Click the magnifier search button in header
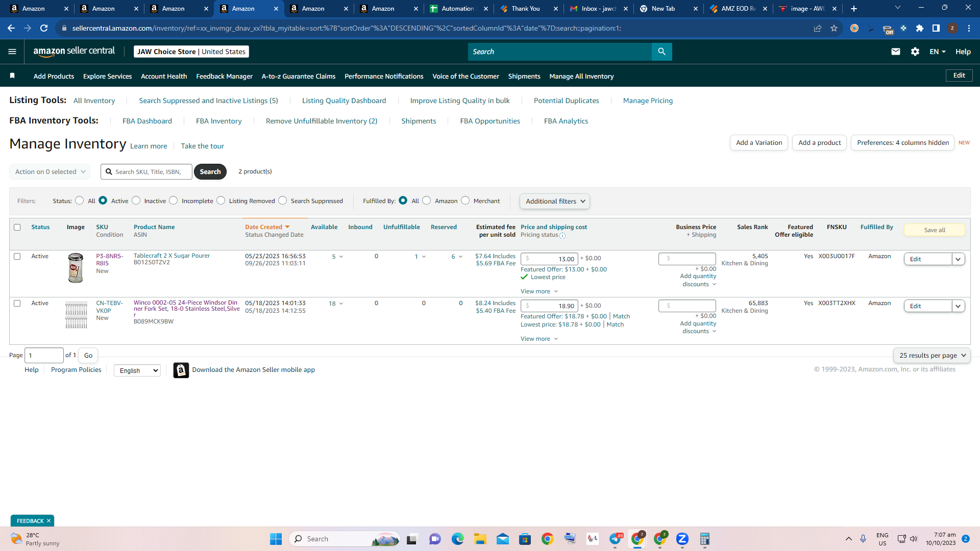The height and width of the screenshot is (551, 980). point(661,52)
